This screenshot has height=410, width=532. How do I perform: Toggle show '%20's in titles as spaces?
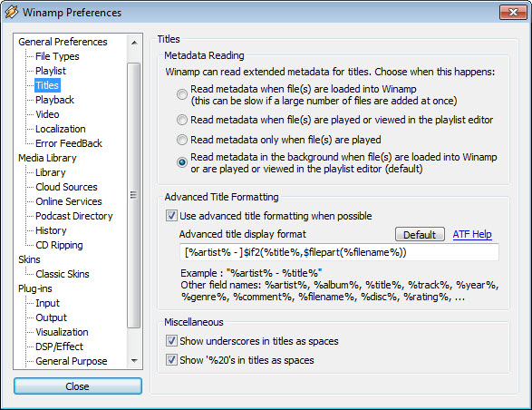171,359
